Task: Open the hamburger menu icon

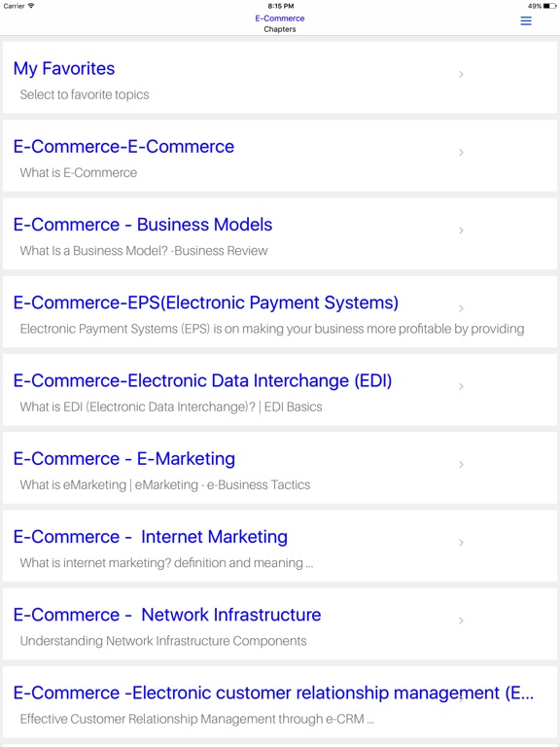Action: tap(526, 21)
